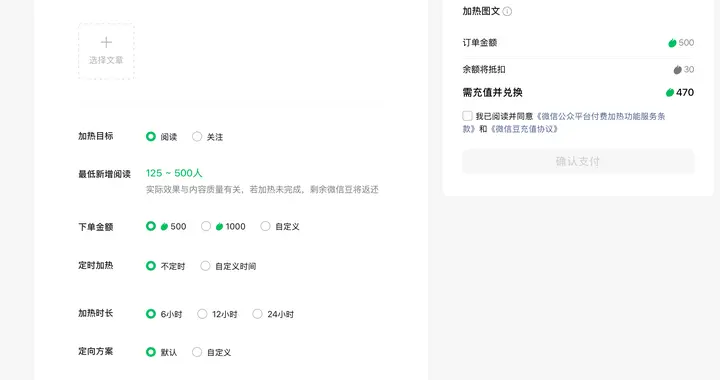720x380 pixels.
Task: Choose the 1000 order amount option
Action: [206, 226]
